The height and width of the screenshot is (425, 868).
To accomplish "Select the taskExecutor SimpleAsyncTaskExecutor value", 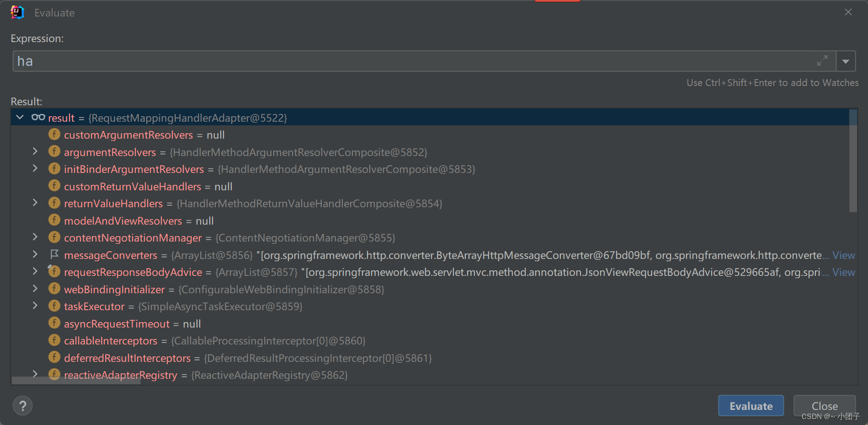I will click(220, 307).
